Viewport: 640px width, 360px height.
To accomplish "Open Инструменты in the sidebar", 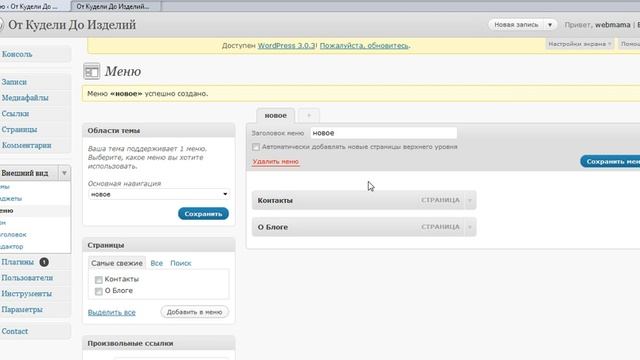I will [27, 294].
